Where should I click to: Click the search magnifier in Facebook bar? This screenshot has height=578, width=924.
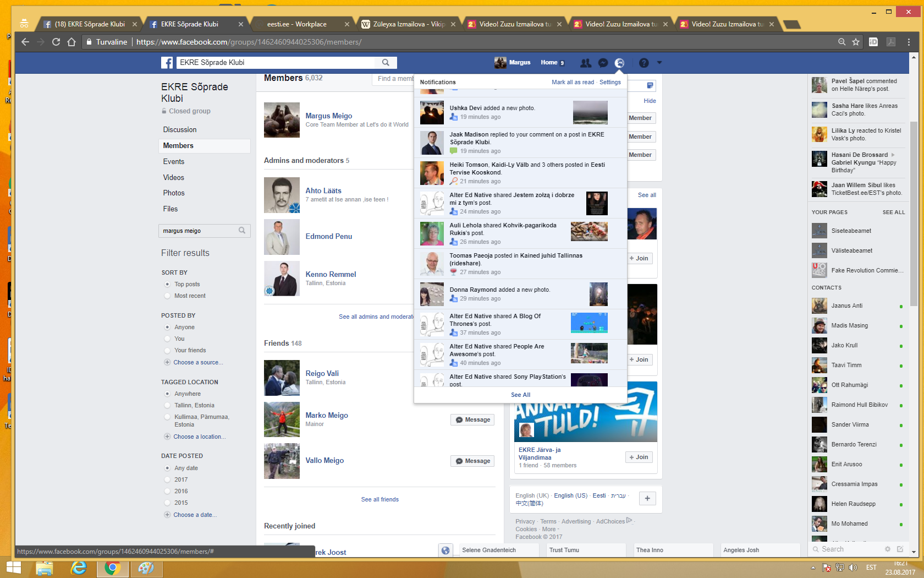[x=386, y=63]
